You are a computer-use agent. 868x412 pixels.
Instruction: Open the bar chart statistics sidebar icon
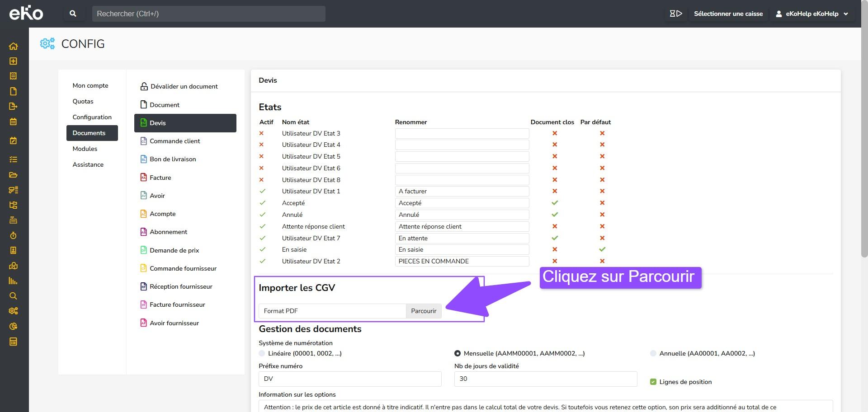coord(13,281)
